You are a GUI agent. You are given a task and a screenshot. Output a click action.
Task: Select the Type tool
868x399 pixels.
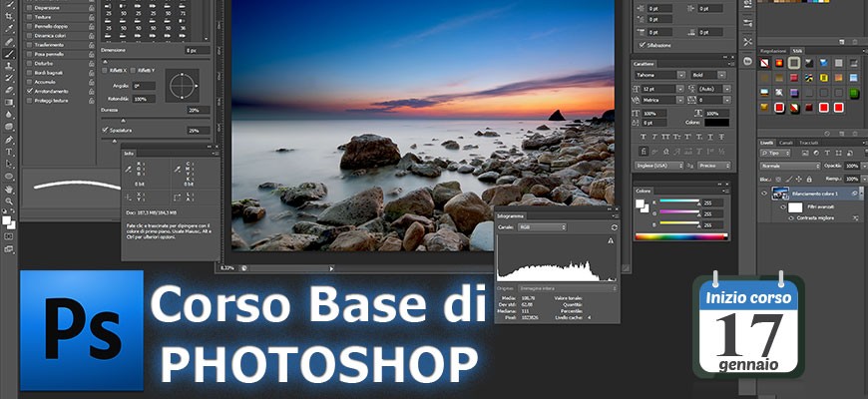point(9,152)
